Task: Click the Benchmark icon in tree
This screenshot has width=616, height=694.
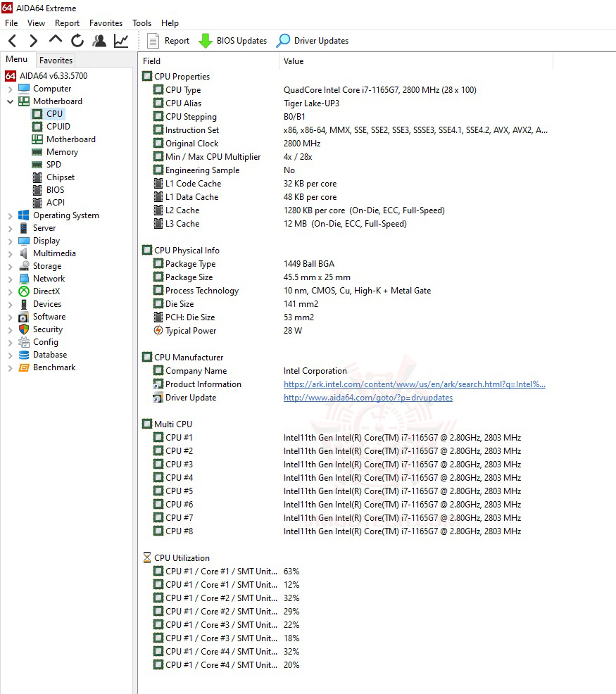Action: [24, 367]
